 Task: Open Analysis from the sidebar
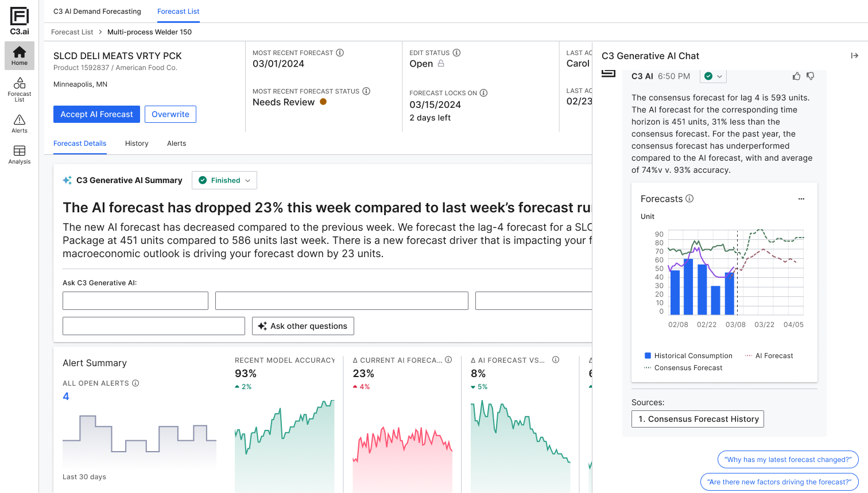pyautogui.click(x=20, y=154)
